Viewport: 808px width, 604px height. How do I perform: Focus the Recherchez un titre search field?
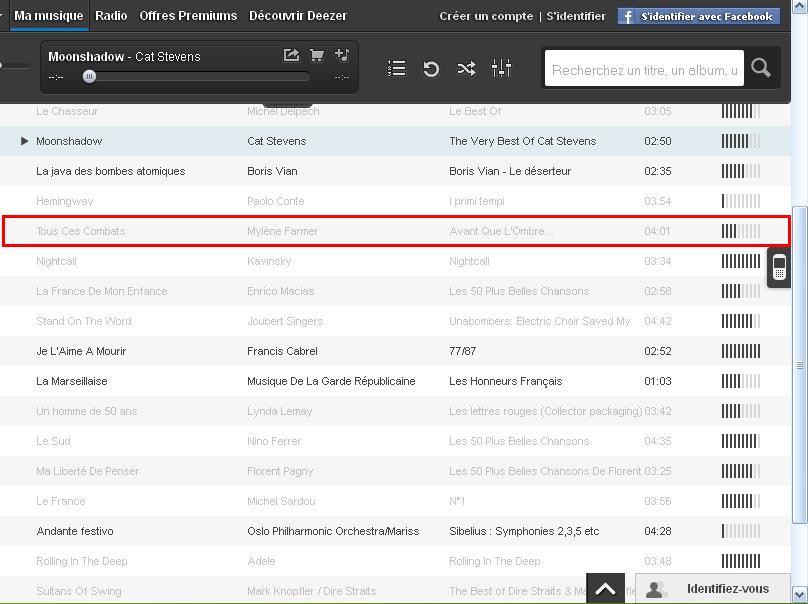644,68
